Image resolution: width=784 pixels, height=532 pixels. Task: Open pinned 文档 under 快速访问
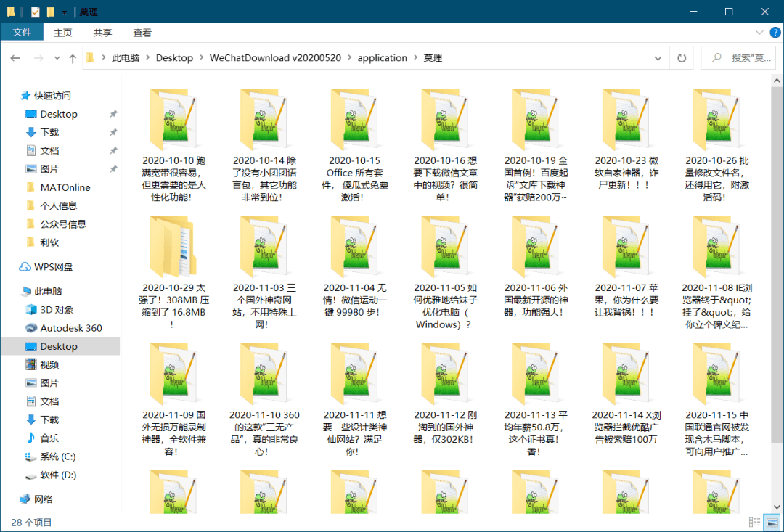point(49,150)
